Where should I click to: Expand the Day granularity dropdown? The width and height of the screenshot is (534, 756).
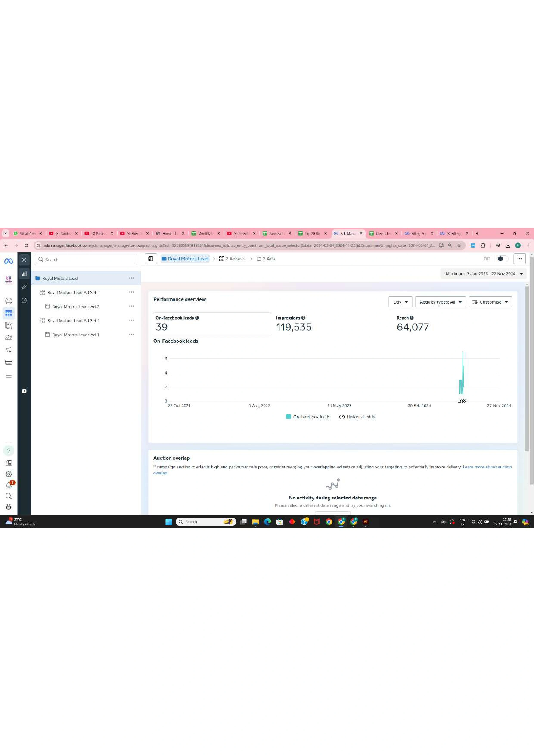click(400, 302)
